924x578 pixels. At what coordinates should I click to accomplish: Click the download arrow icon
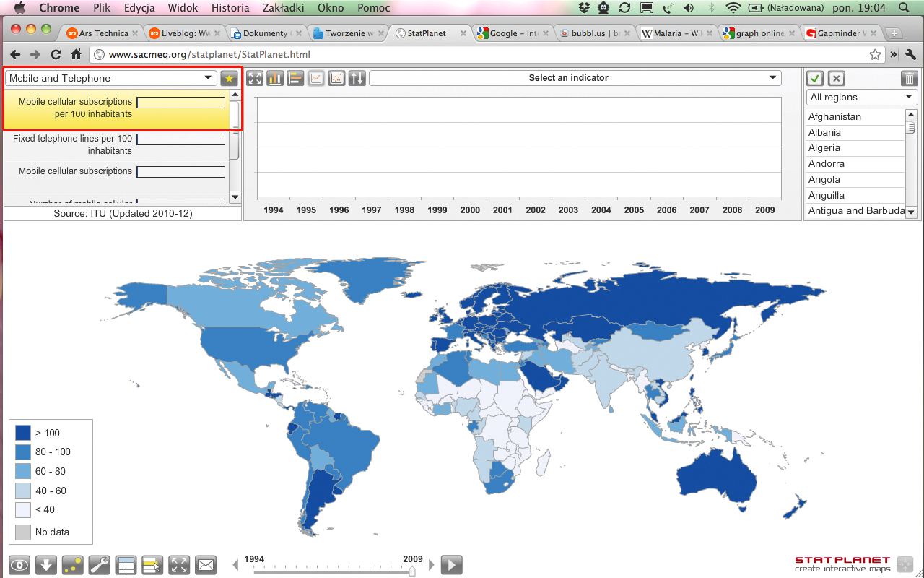point(45,565)
